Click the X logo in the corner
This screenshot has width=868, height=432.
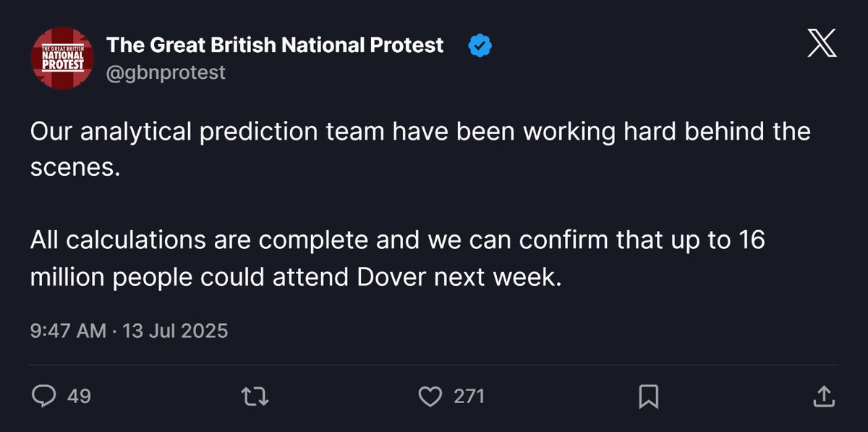point(822,45)
